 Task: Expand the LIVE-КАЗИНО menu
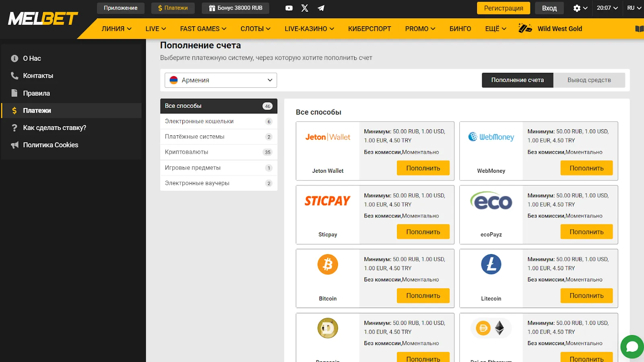309,29
